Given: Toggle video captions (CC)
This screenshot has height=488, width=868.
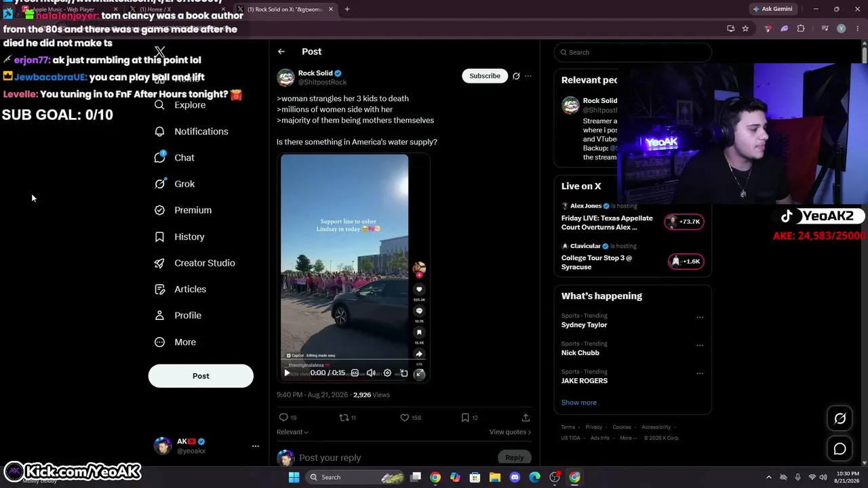Looking at the screenshot, I should point(355,373).
